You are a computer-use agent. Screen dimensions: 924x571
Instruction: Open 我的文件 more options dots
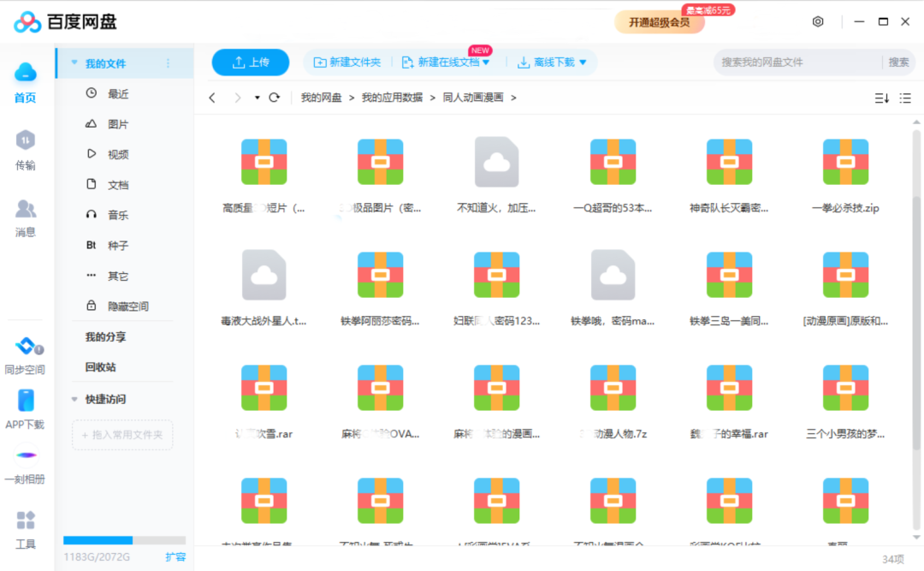pyautogui.click(x=168, y=63)
